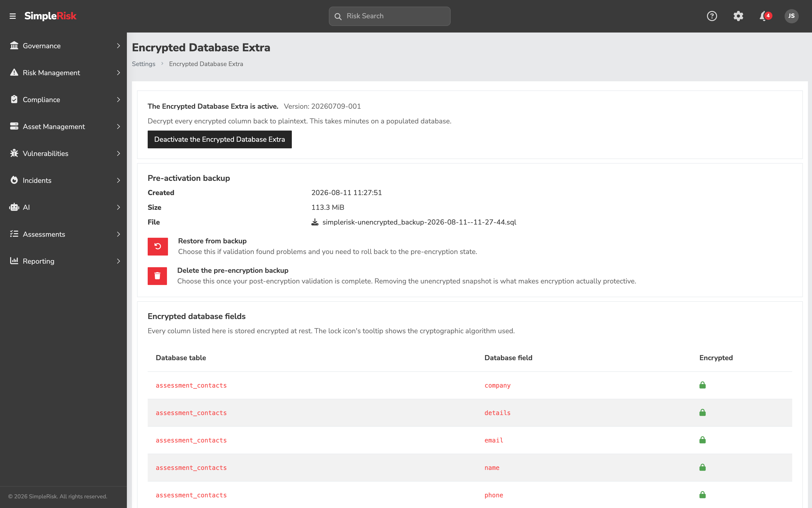Expand the Risk Management chevron
This screenshot has width=812, height=508.
[x=119, y=73]
